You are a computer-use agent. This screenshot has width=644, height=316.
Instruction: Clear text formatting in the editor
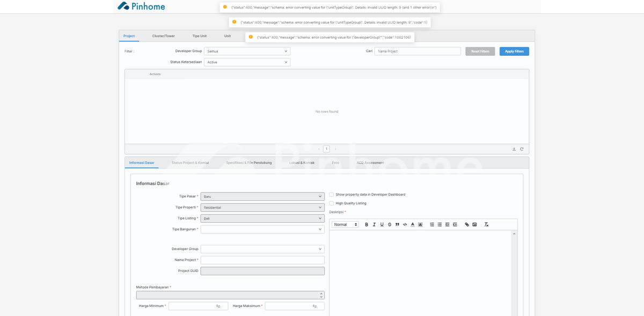(x=486, y=224)
